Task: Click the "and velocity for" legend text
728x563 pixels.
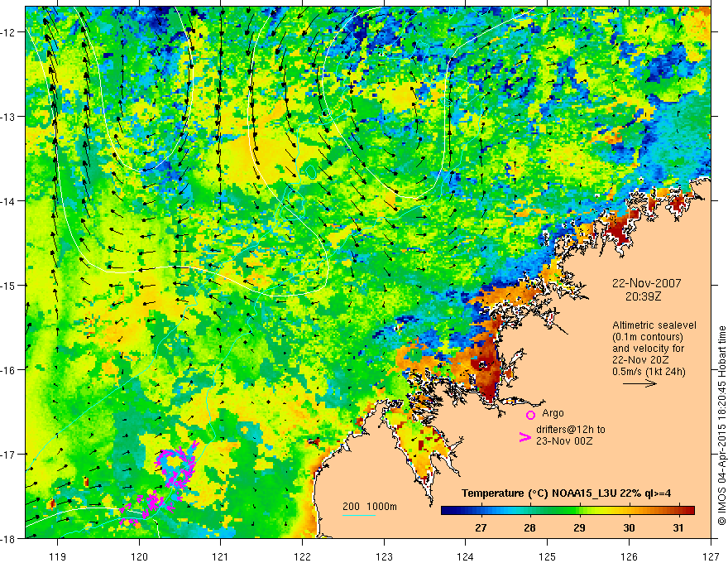Action: click(x=648, y=349)
